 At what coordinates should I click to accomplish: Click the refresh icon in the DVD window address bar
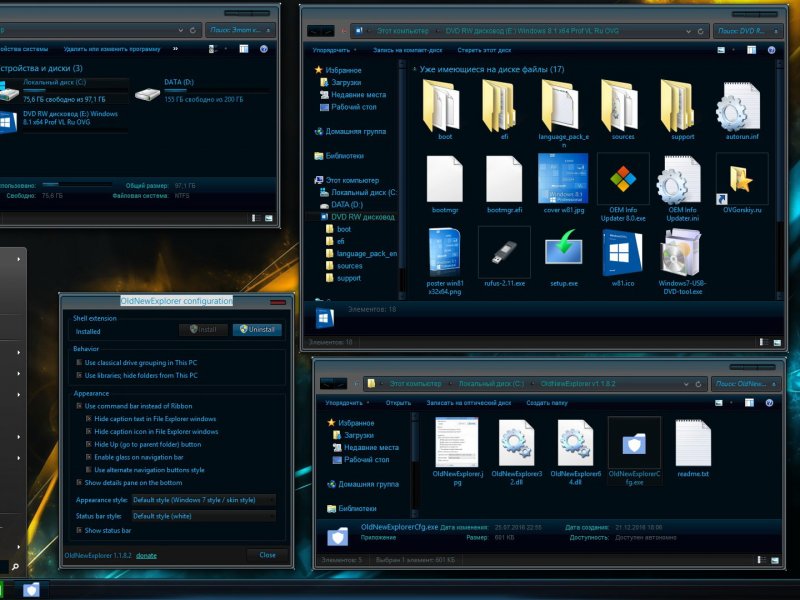point(701,31)
